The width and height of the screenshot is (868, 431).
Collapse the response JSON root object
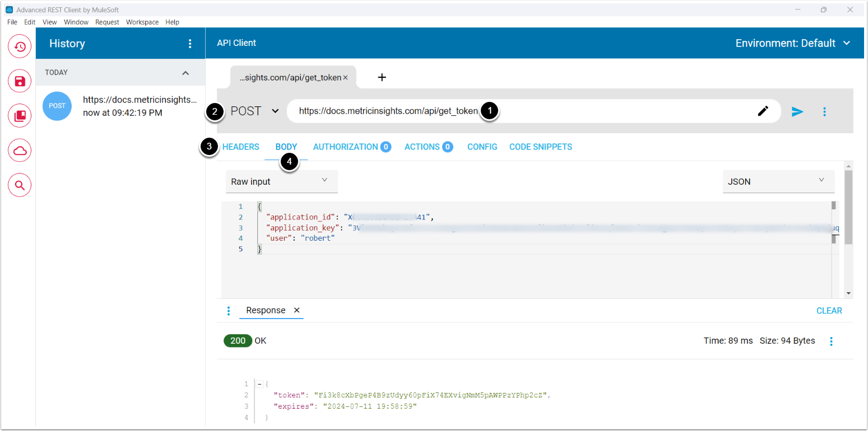click(259, 384)
